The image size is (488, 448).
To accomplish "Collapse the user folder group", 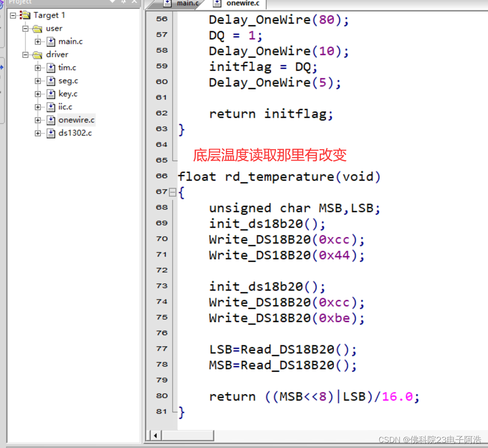I will (x=26, y=29).
